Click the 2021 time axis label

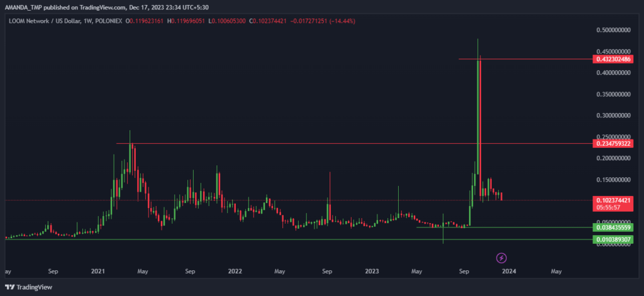(97, 271)
